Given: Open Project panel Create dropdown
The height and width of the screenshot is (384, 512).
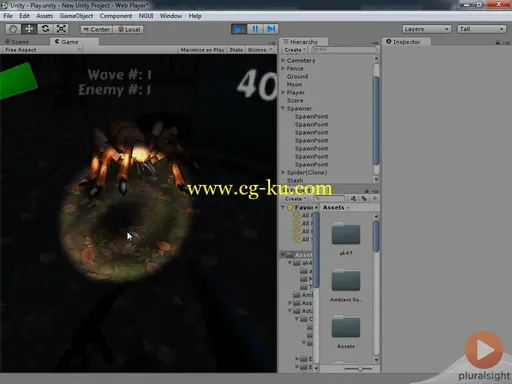Looking at the screenshot, I should point(295,199).
